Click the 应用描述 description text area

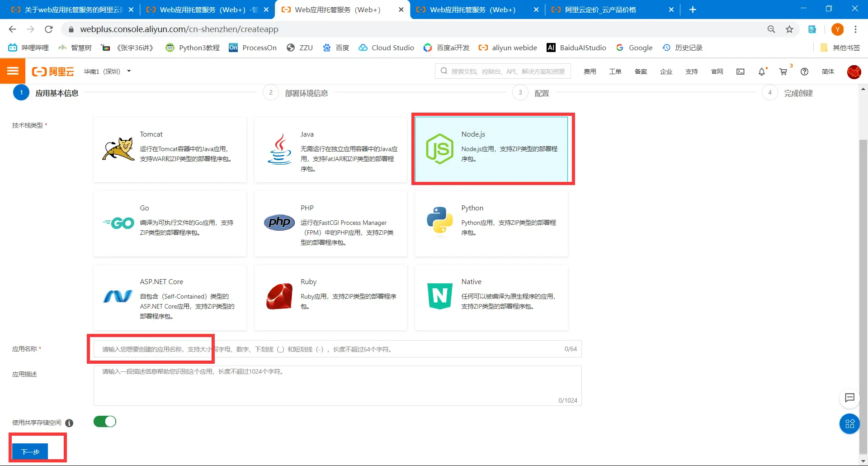(x=337, y=386)
